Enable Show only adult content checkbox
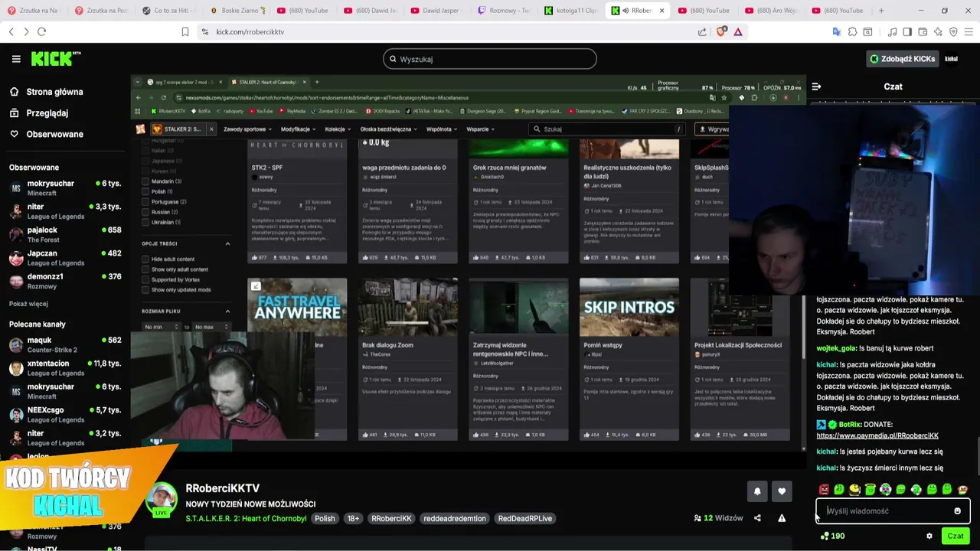Image resolution: width=980 pixels, height=551 pixels. point(145,269)
